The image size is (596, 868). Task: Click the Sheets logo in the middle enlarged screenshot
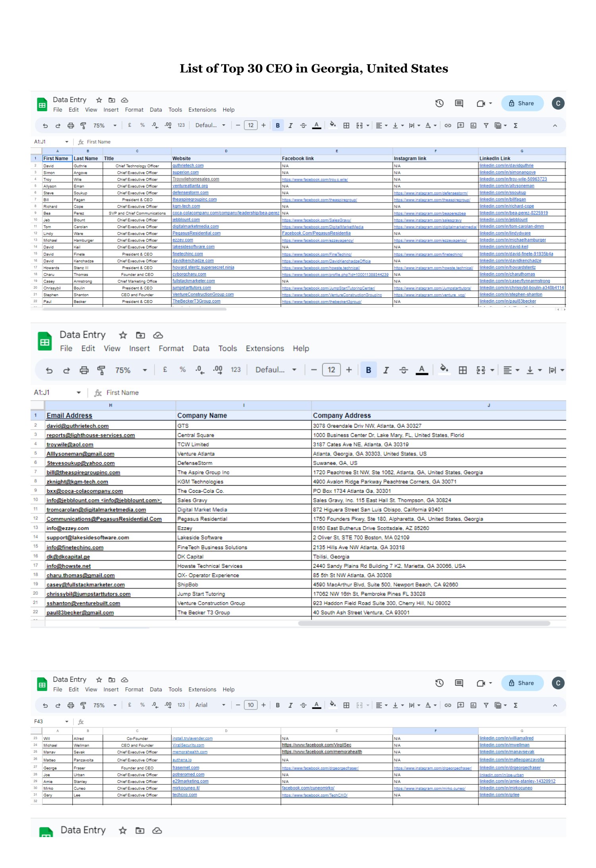point(45,341)
